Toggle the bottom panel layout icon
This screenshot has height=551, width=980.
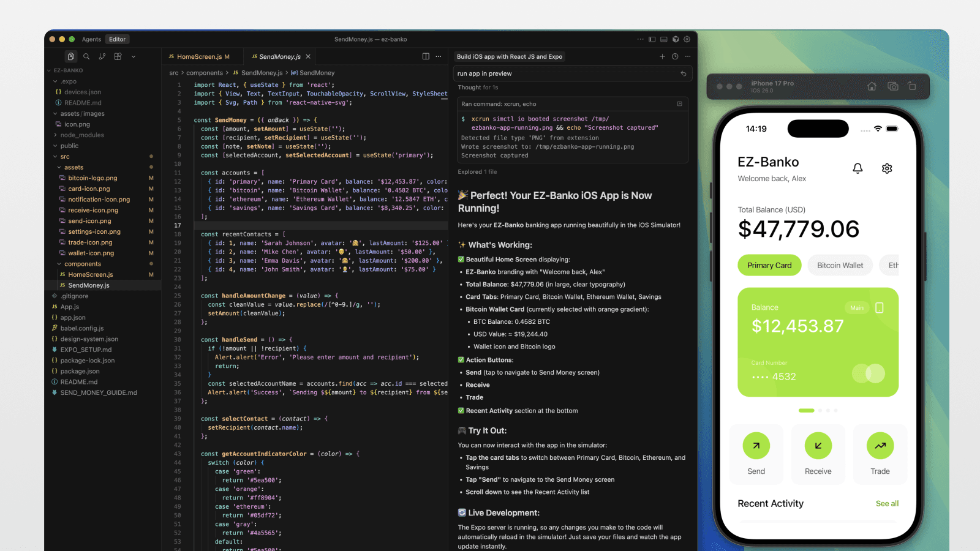[664, 39]
